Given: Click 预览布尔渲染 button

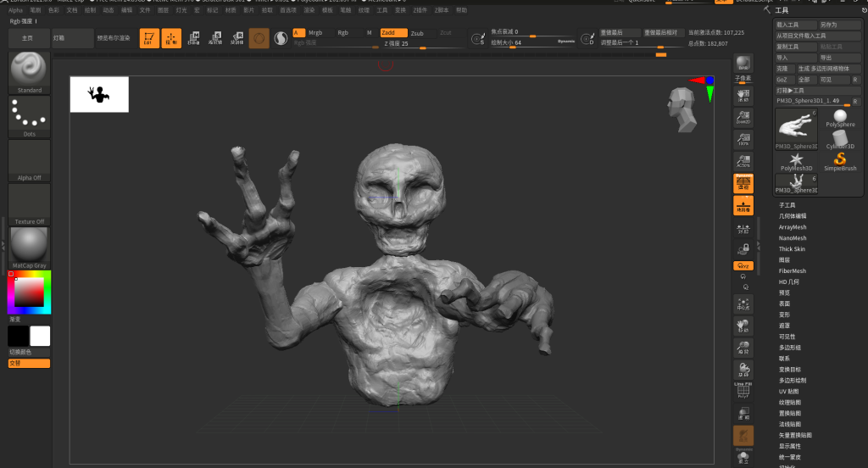Looking at the screenshot, I should tap(114, 38).
